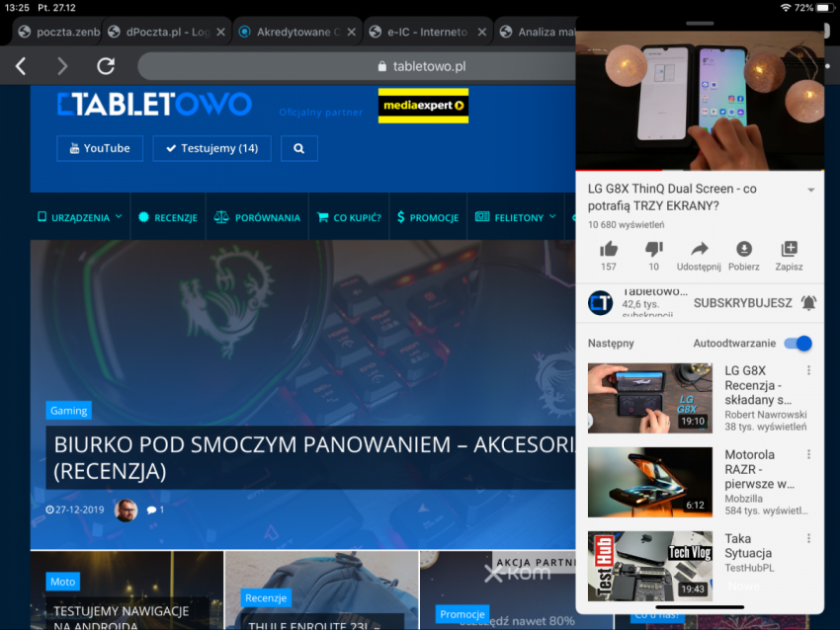The image size is (840, 630).
Task: Open the Recenzje category tag on the backpack article
Action: tap(266, 597)
